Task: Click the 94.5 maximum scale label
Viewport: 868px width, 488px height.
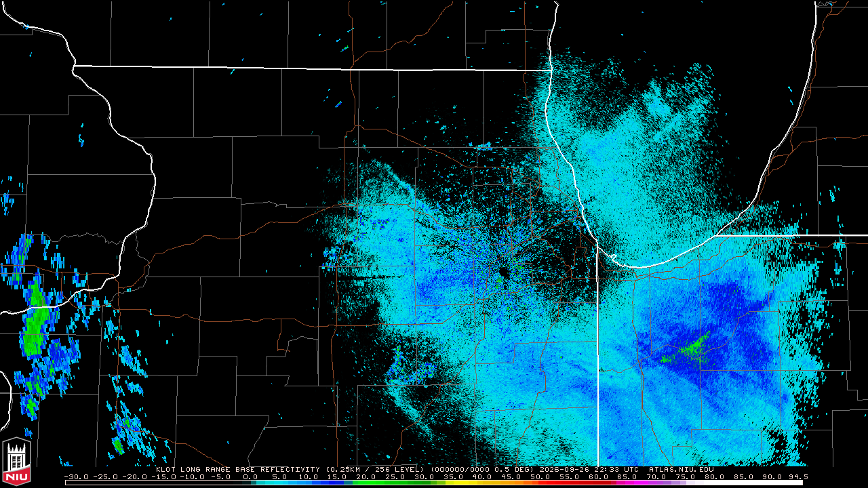Action: pyautogui.click(x=798, y=477)
